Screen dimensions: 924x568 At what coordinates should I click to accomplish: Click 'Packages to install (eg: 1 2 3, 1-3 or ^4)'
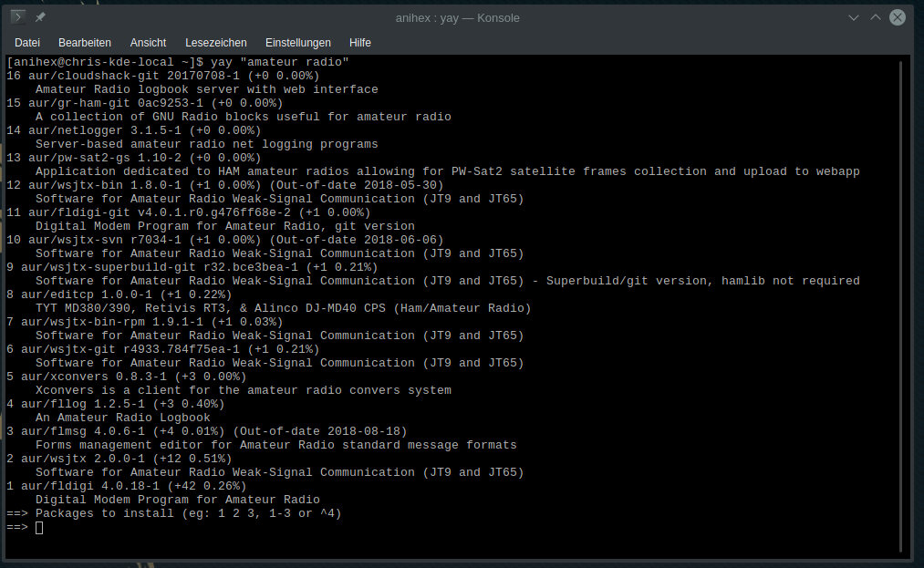pyautogui.click(x=189, y=513)
